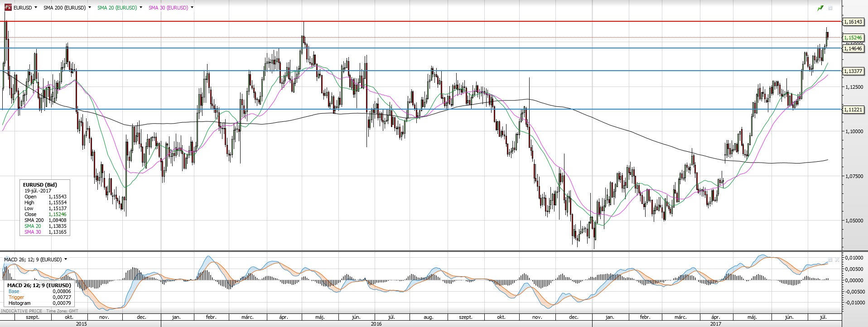
Task: Click the 1,10000 price axis label
Action: pyautogui.click(x=854, y=131)
